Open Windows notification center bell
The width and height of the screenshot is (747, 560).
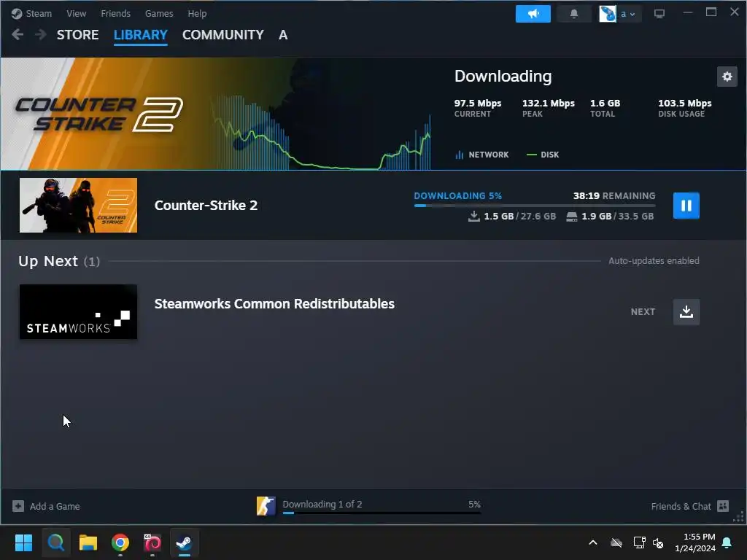click(x=727, y=542)
